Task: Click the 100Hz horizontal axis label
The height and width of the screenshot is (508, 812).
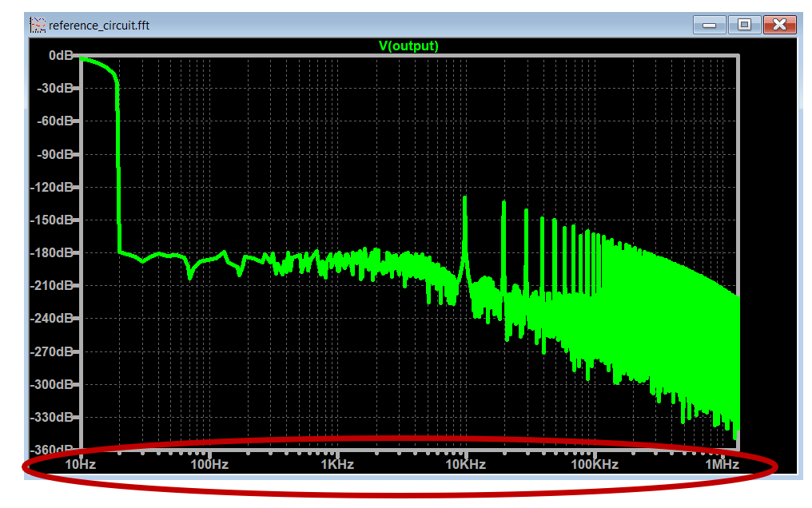Action: 209,464
